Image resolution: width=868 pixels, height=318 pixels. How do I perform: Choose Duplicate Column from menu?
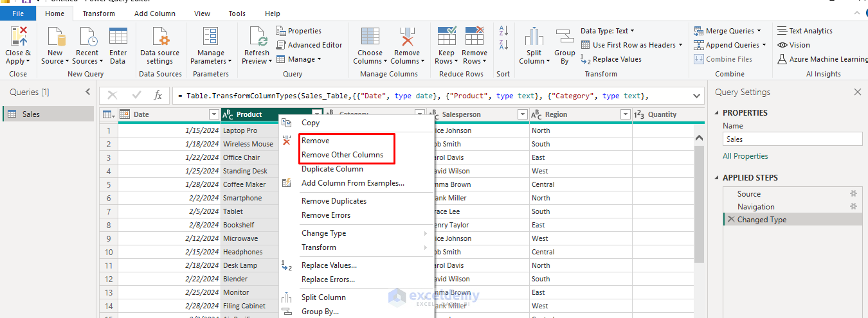pos(332,169)
